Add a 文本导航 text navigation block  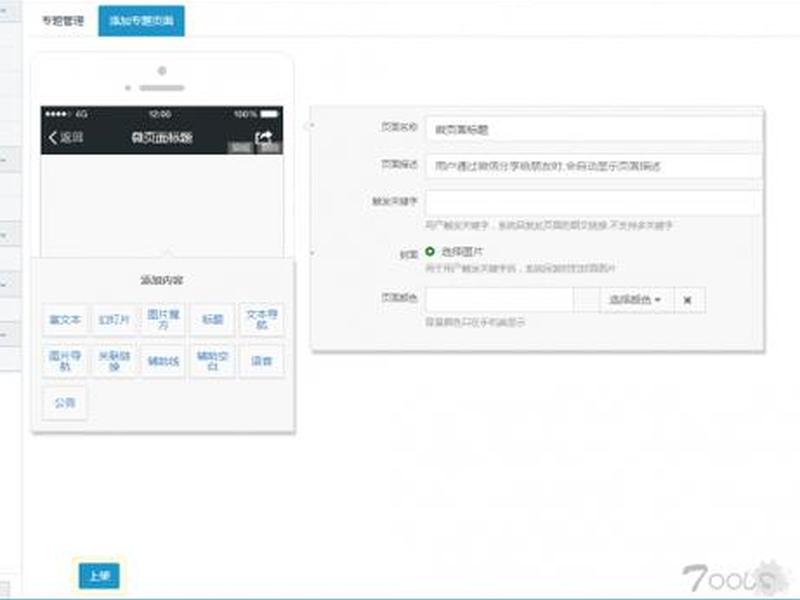pos(261,320)
